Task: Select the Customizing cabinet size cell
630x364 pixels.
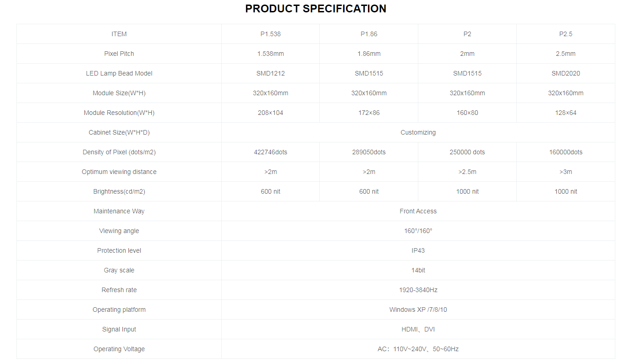Action: (418, 132)
